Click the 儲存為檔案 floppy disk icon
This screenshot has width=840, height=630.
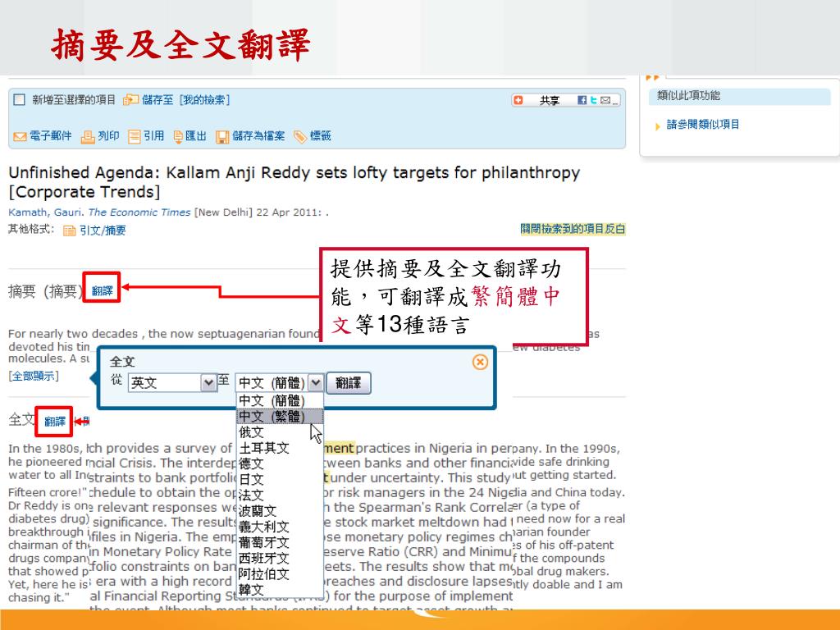222,137
